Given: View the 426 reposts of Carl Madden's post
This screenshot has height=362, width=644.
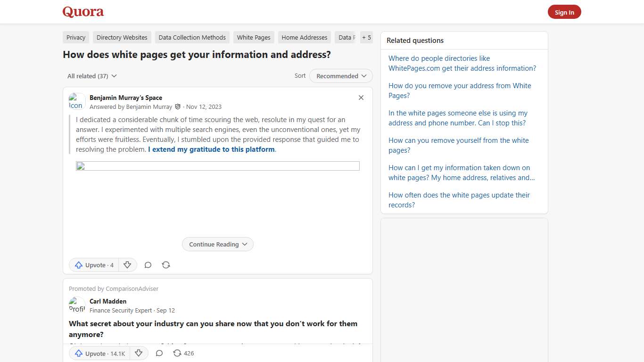Looking at the screenshot, I should point(183,353).
